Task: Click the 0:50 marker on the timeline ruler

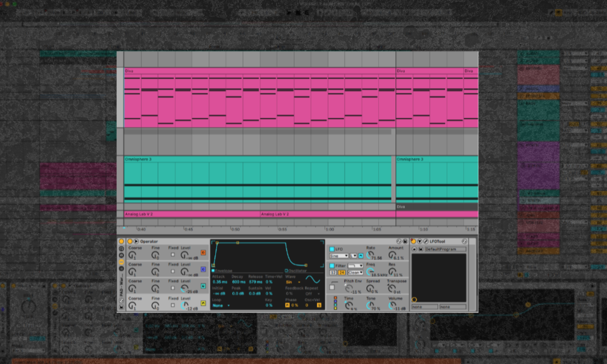Action: (x=235, y=229)
